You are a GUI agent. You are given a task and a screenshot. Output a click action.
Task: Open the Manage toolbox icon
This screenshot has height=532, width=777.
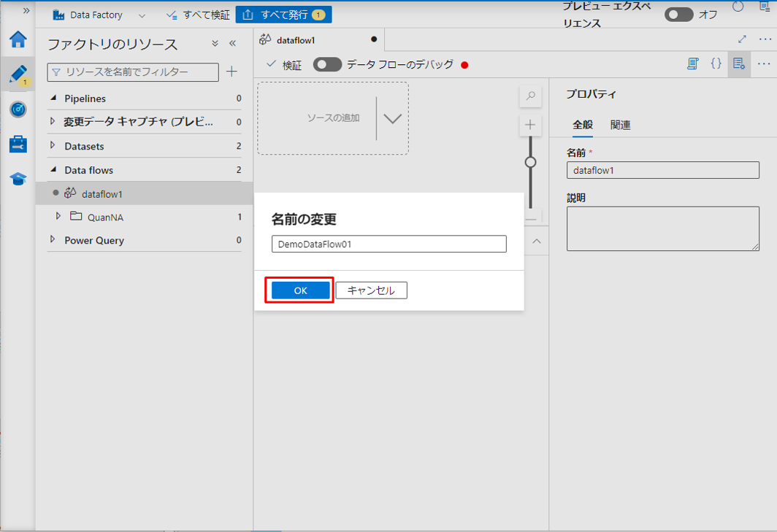point(18,144)
